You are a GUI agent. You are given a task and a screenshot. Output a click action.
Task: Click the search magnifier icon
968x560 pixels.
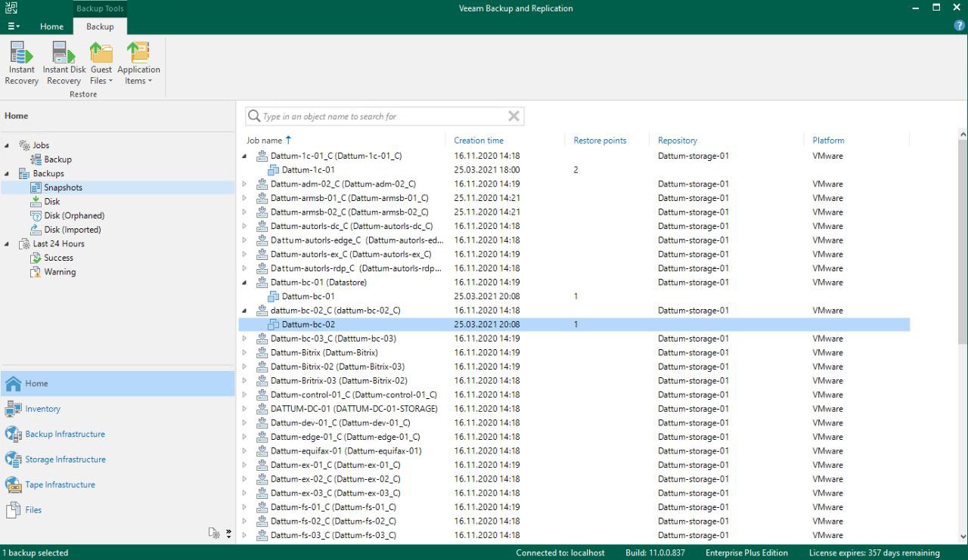coord(254,116)
